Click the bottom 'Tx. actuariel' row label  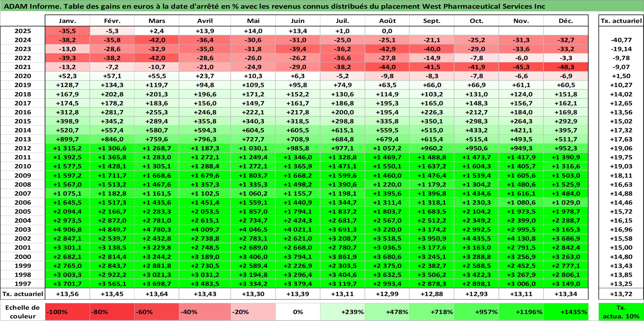pyautogui.click(x=23, y=294)
